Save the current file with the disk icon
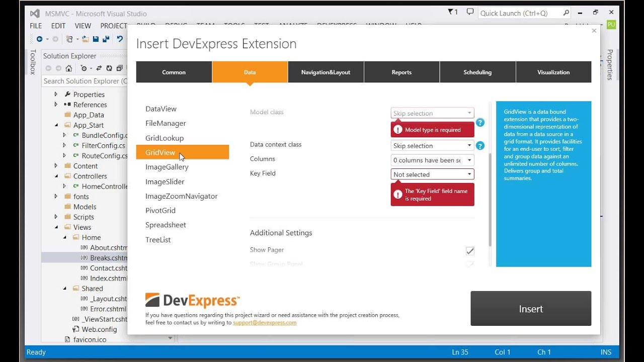 pos(96,39)
